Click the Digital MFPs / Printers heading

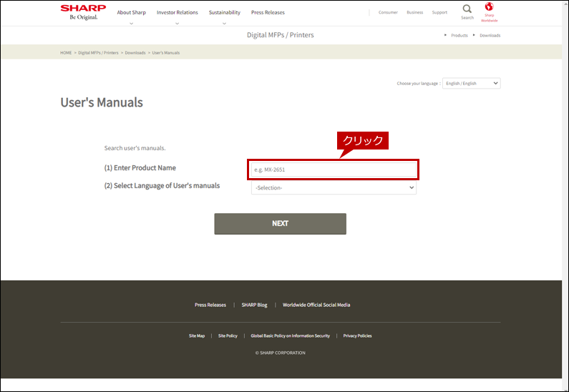[280, 35]
